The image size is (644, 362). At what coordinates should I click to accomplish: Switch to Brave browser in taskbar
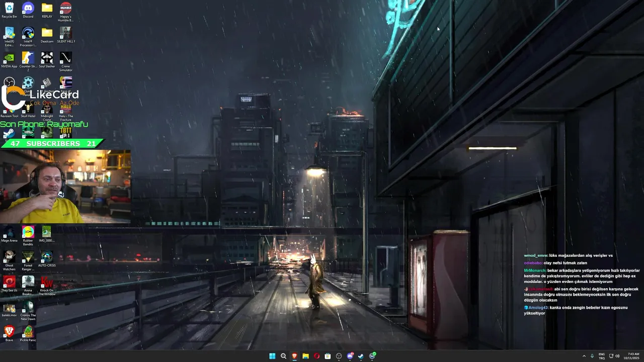point(294,356)
